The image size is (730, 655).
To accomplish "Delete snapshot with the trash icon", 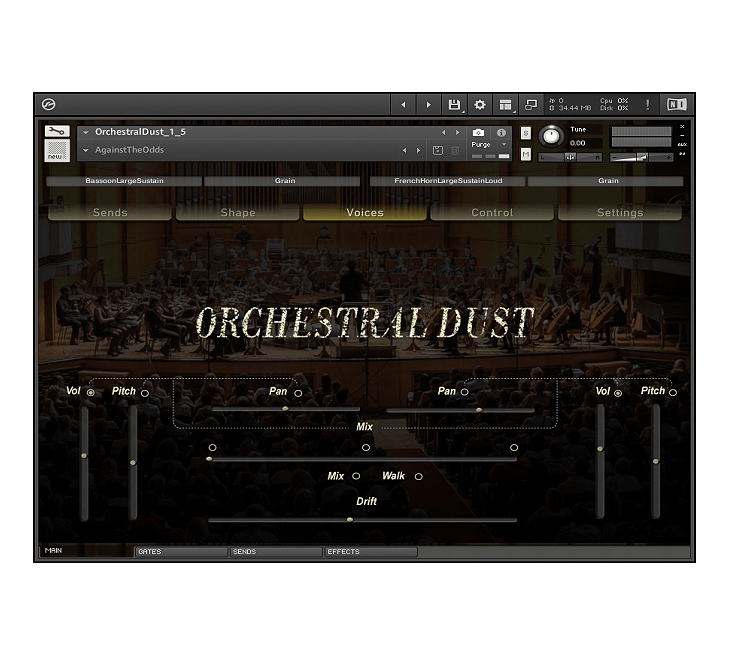I will click(x=455, y=150).
